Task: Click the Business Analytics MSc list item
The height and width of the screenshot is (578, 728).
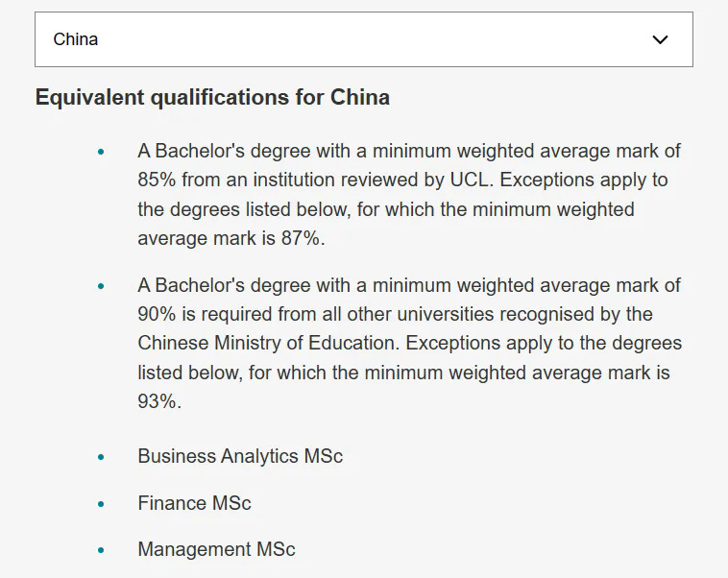Action: (x=240, y=456)
